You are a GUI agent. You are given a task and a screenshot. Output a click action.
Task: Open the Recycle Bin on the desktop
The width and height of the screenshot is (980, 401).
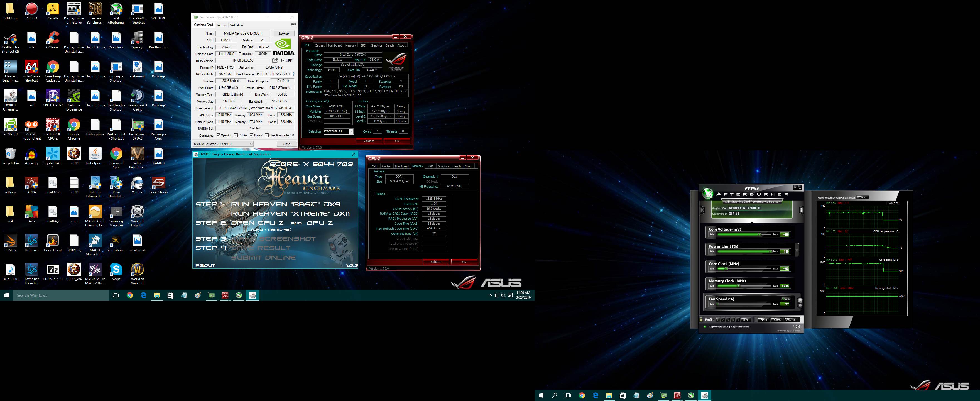[x=10, y=156]
